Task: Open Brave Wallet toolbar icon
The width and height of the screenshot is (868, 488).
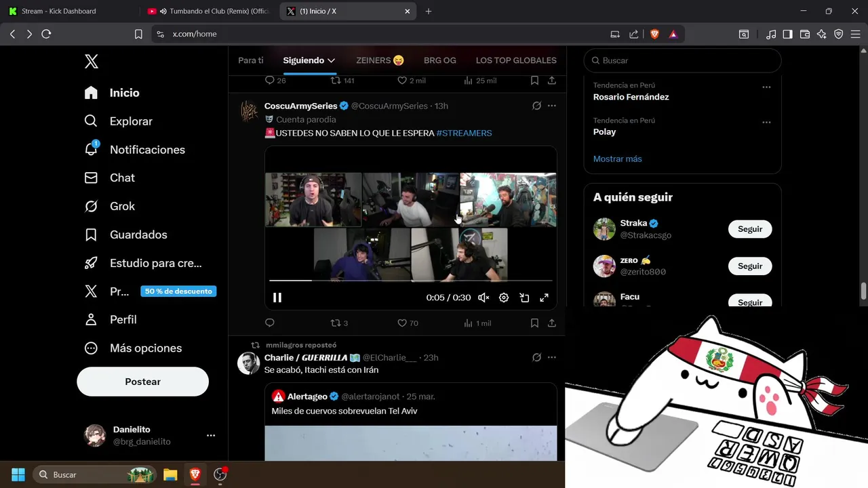Action: tap(805, 34)
